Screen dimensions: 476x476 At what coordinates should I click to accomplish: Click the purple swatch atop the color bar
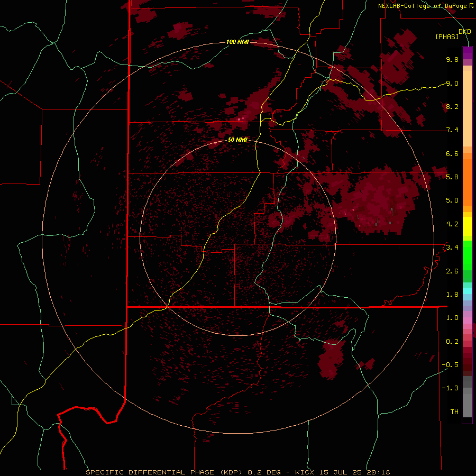click(467, 53)
